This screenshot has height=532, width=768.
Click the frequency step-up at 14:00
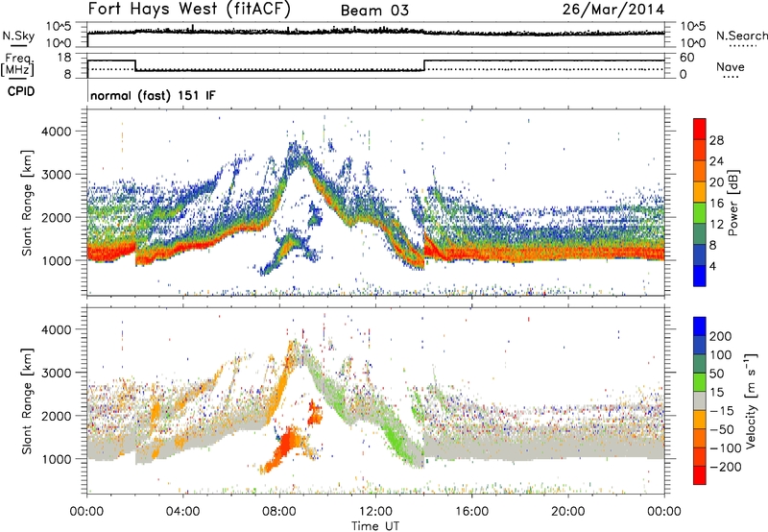424,65
